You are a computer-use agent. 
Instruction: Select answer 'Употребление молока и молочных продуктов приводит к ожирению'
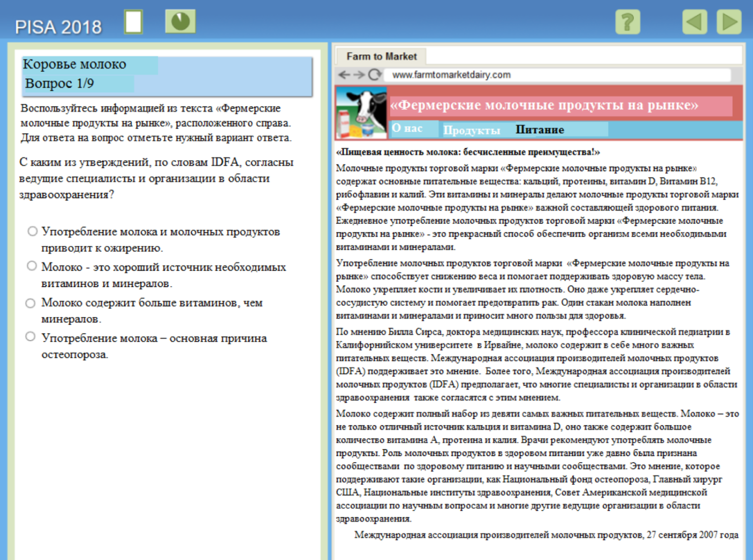(x=32, y=231)
